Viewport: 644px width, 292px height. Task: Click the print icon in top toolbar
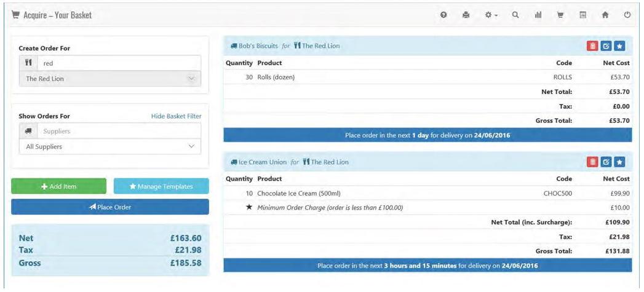click(x=466, y=15)
